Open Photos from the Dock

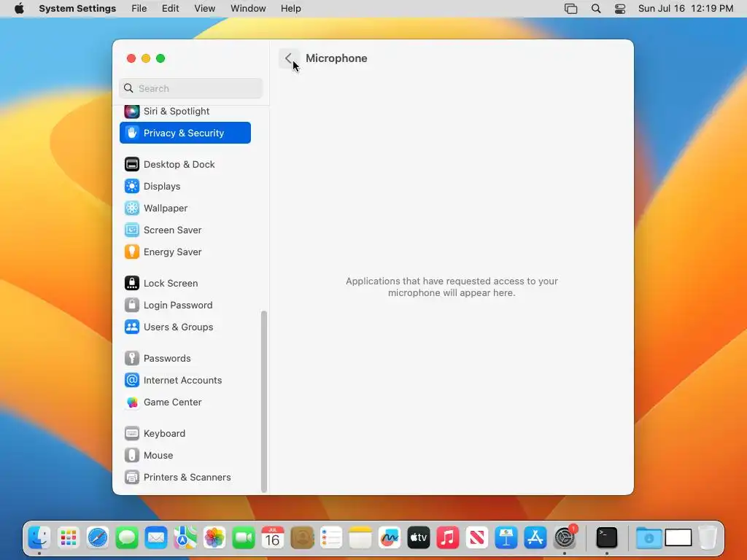(x=214, y=538)
